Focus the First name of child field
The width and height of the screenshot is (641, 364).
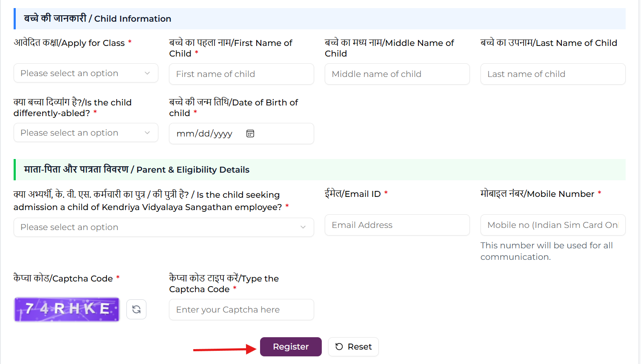coord(241,74)
